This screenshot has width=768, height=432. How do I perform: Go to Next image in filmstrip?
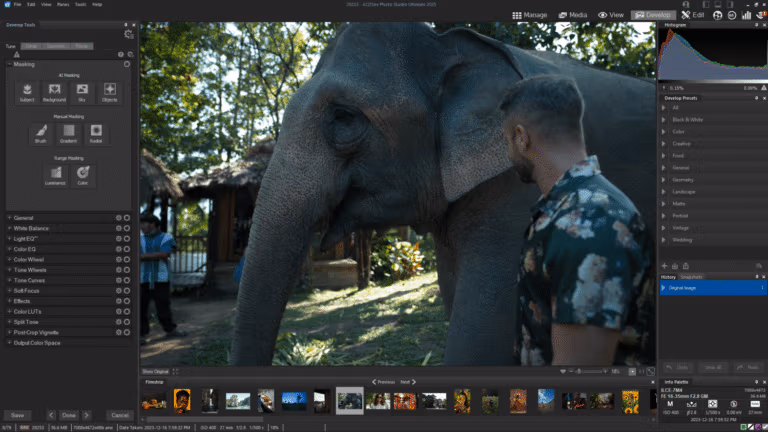pos(408,382)
